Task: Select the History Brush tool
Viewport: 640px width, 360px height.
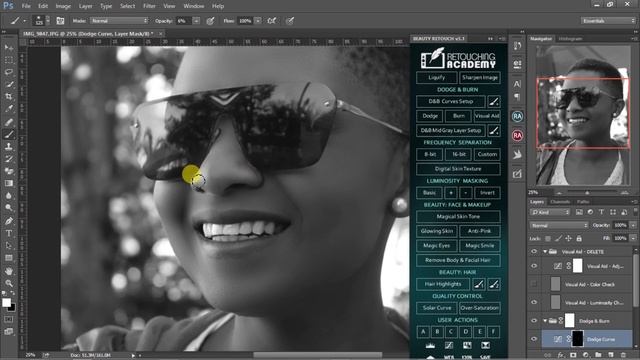Action: point(9,159)
